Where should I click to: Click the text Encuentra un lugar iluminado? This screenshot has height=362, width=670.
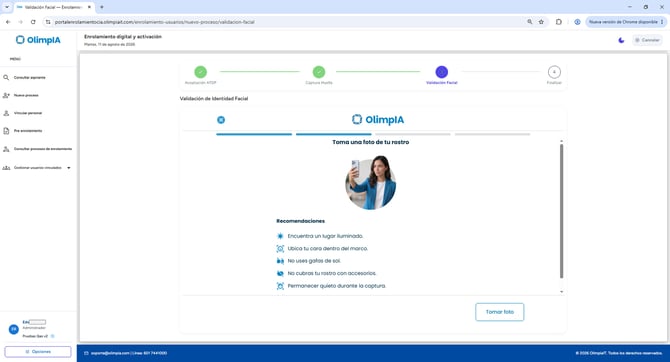pos(326,236)
